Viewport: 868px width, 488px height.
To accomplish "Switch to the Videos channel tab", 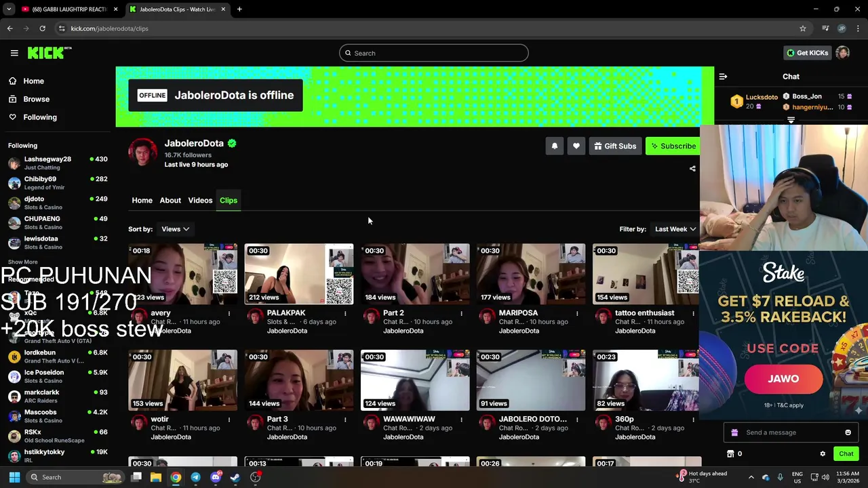I will click(200, 201).
